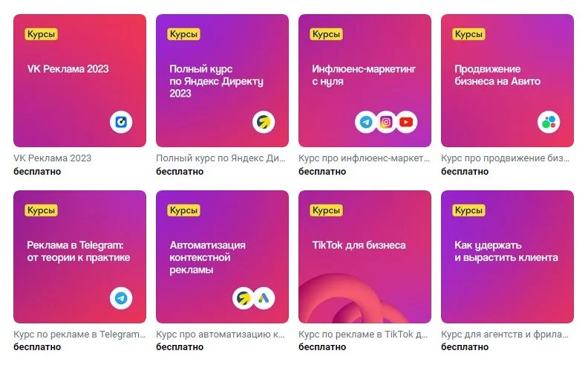Click the Курсы badge on Telegram ads card
This screenshot has height=365, width=588.
[x=42, y=210]
